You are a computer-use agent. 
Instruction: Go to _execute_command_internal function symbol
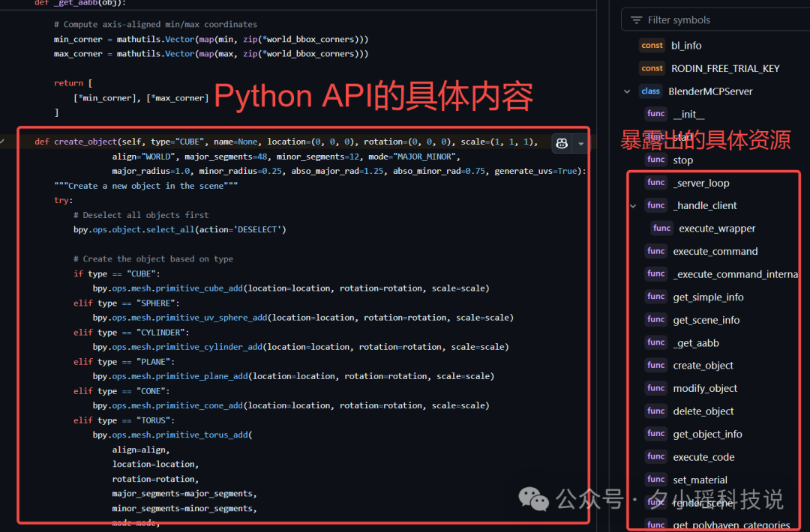[735, 274]
